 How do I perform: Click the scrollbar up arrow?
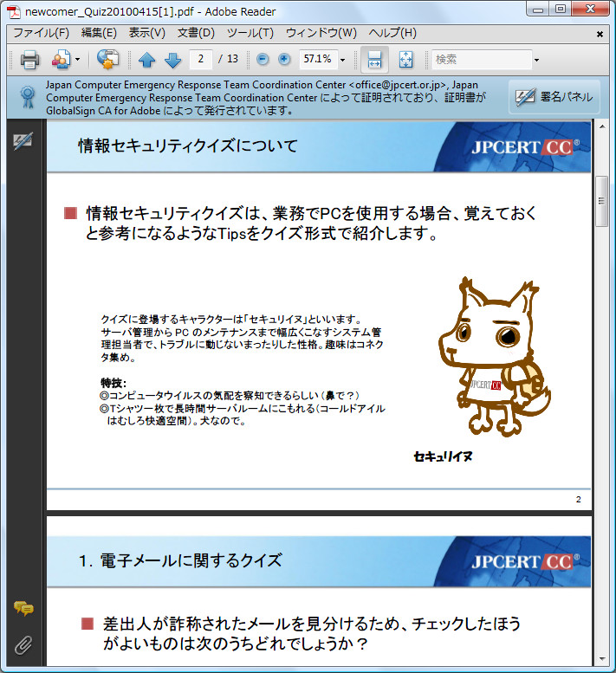602,127
